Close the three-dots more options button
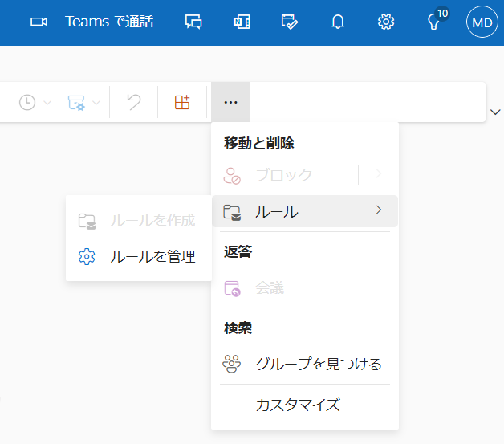This screenshot has width=504, height=444. pos(231,102)
